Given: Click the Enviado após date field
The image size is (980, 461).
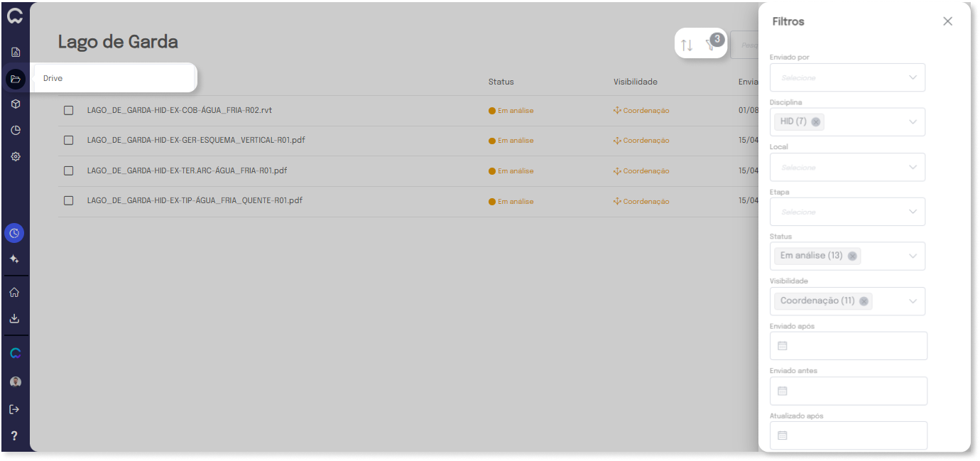Looking at the screenshot, I should coord(849,346).
